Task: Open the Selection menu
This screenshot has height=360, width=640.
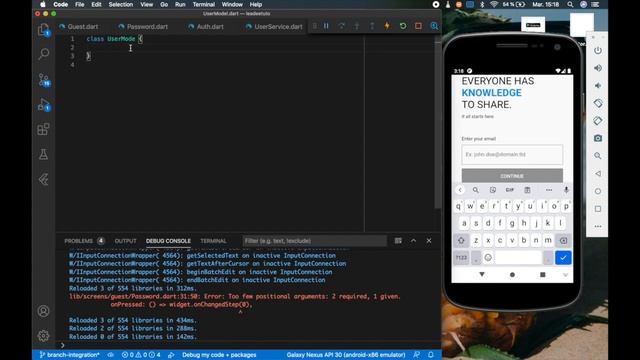Action: 121,4
